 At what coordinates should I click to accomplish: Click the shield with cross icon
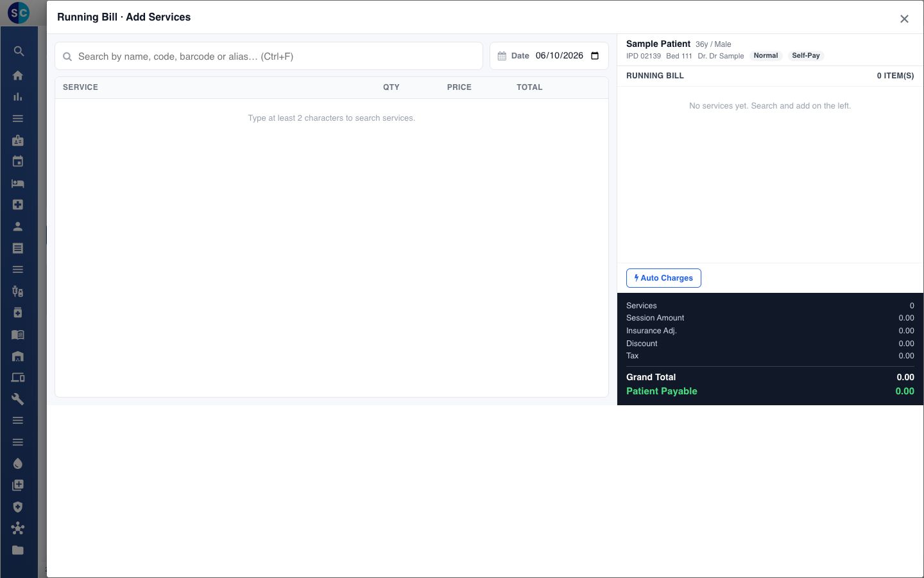click(x=18, y=507)
